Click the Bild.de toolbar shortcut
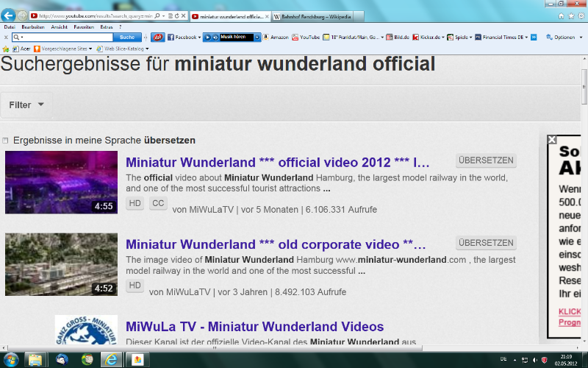The image size is (588, 368). (396, 37)
